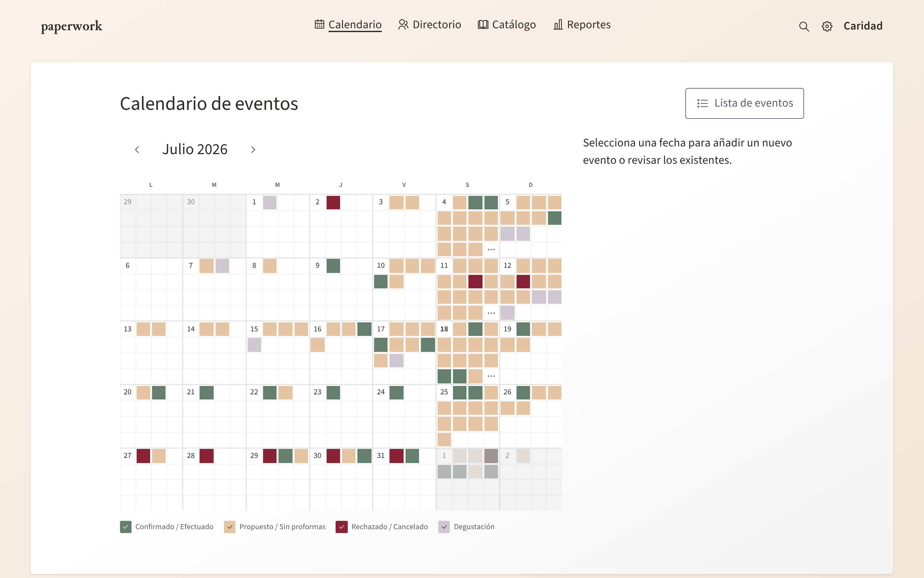This screenshot has width=924, height=578.
Task: Open settings gear icon
Action: point(827,26)
